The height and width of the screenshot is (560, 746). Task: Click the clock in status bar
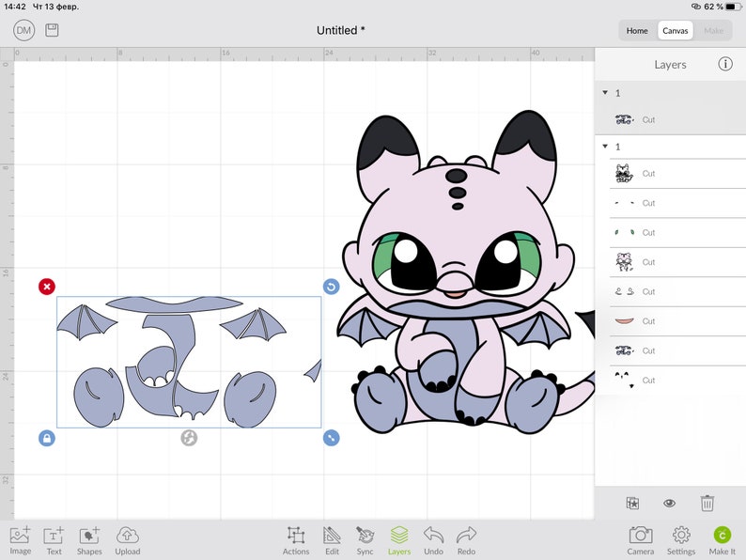15,7
